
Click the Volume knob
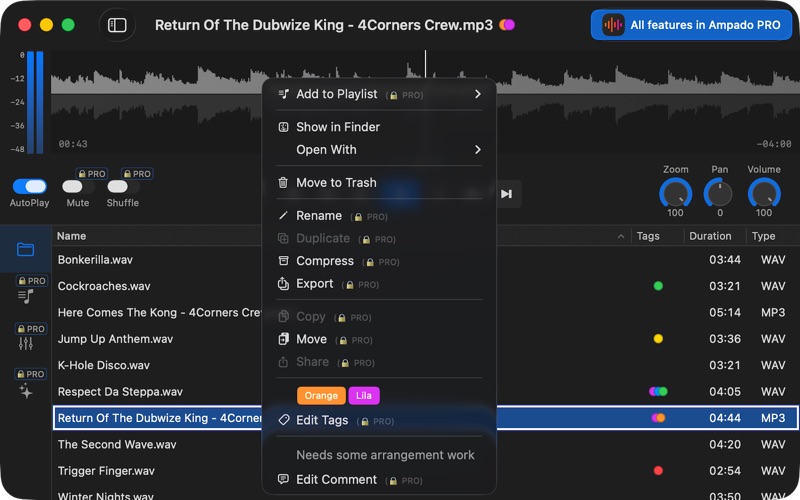764,193
